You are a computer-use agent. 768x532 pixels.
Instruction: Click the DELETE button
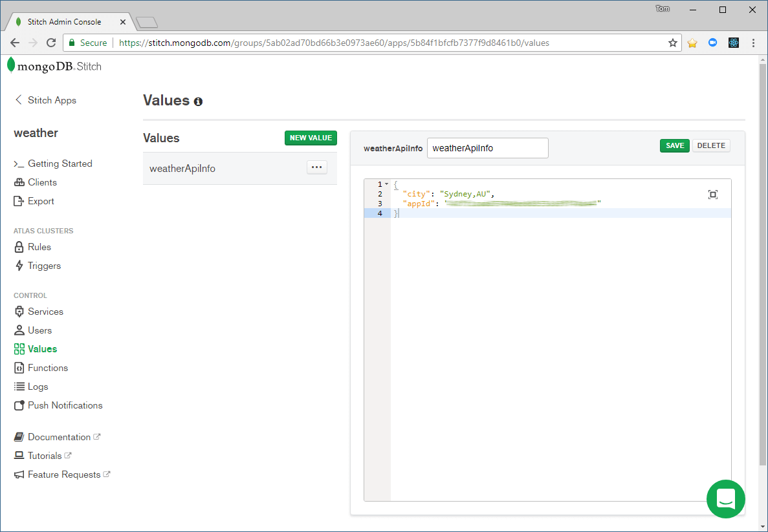710,145
